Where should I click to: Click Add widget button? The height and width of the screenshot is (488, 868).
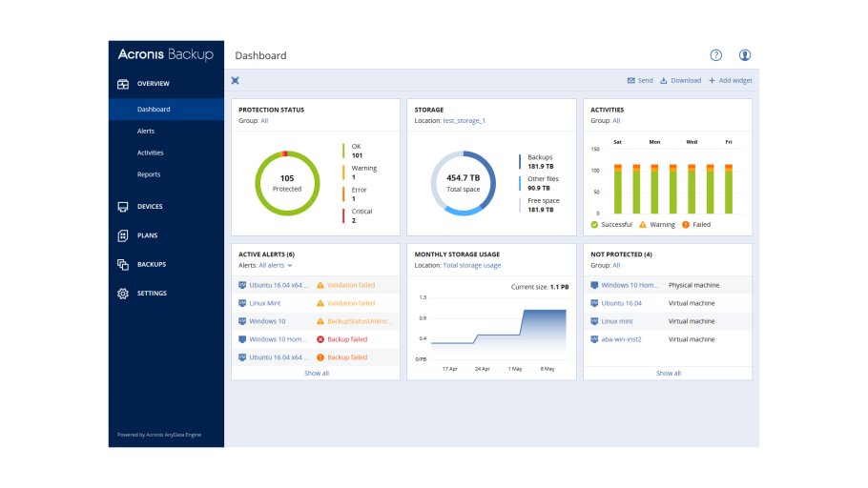coord(730,81)
